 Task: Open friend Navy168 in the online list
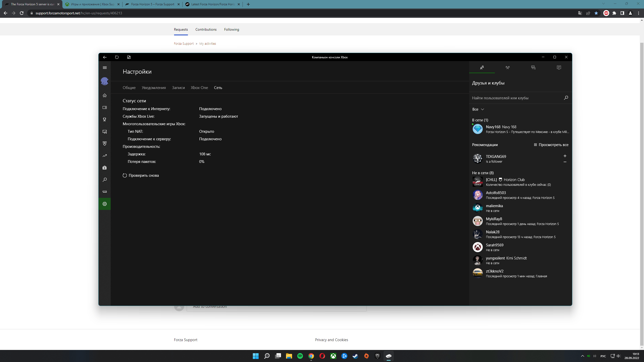tap(520, 129)
